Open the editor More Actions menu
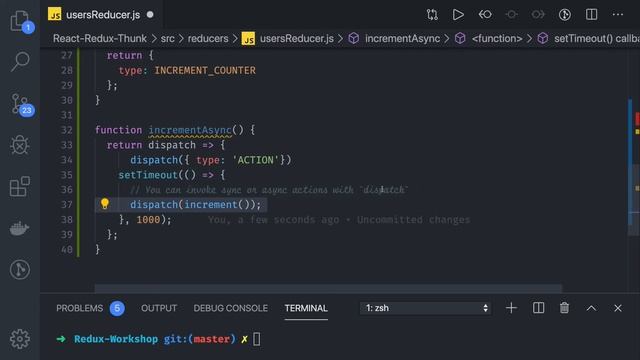This screenshot has height=360, width=640. [618, 15]
